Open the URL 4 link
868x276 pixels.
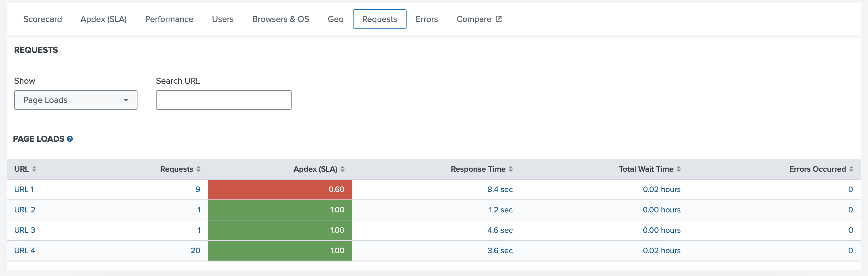pyautogui.click(x=25, y=251)
